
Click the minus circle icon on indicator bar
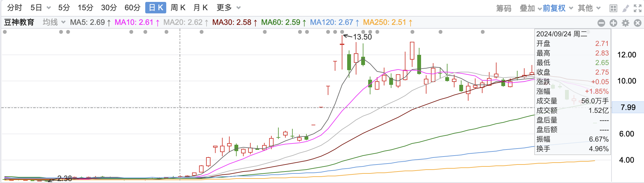click(x=601, y=23)
